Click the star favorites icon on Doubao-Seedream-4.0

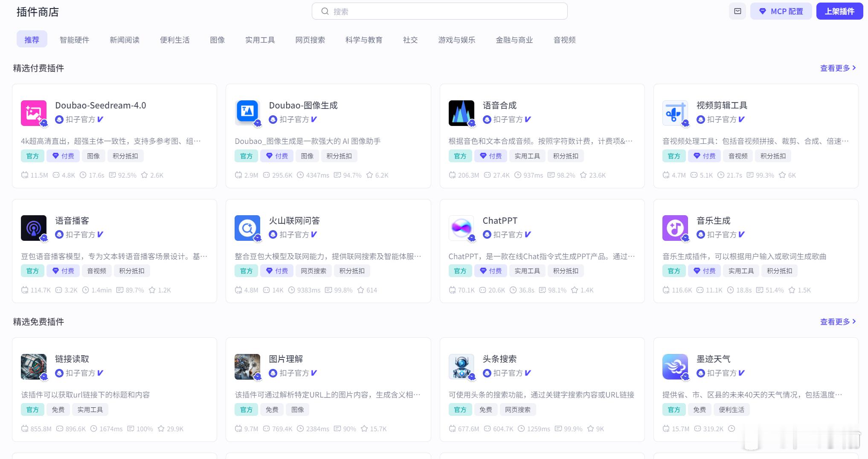click(x=145, y=175)
